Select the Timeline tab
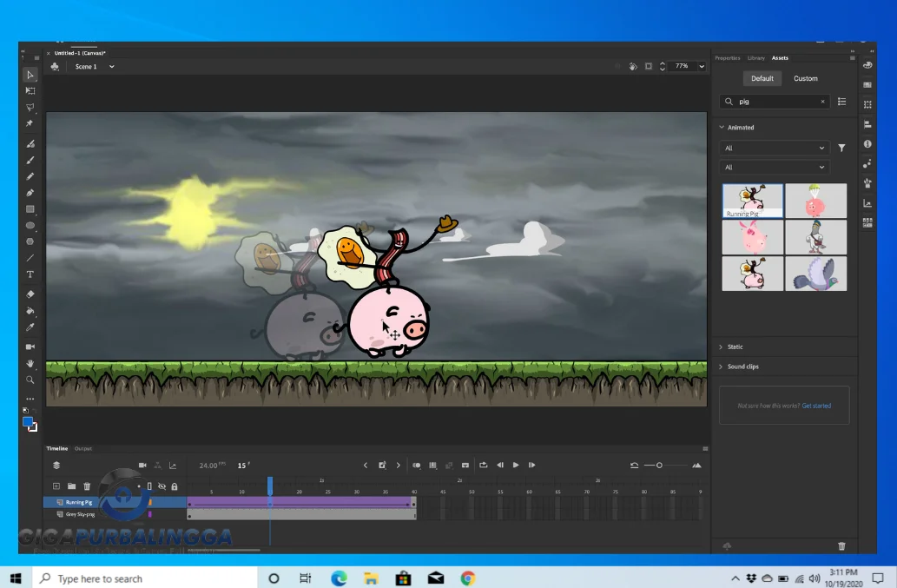Image resolution: width=897 pixels, height=588 pixels. [56, 448]
